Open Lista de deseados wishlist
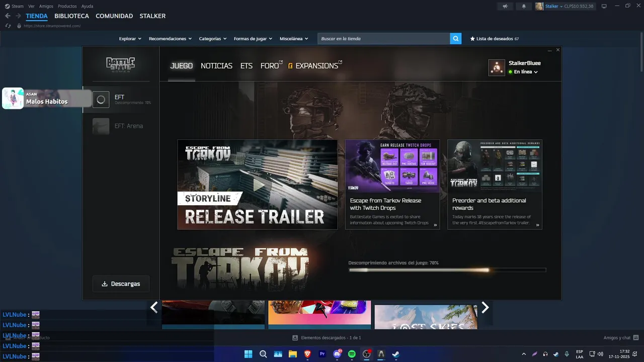The height and width of the screenshot is (362, 644). coord(495,39)
